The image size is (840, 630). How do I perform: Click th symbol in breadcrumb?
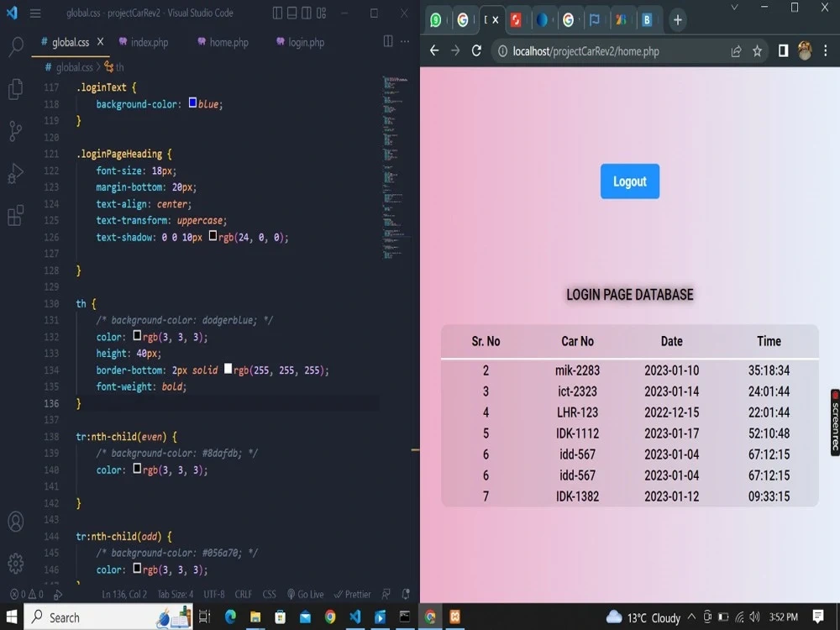(x=114, y=67)
